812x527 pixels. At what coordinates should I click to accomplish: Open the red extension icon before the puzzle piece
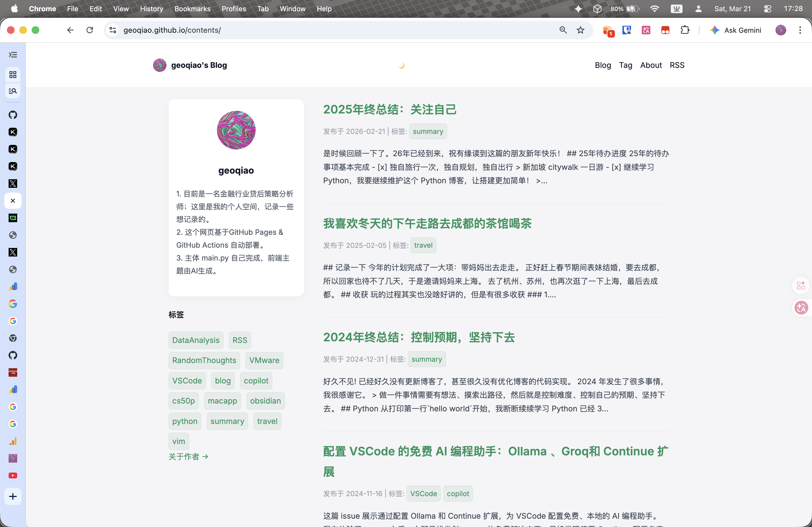tap(665, 30)
